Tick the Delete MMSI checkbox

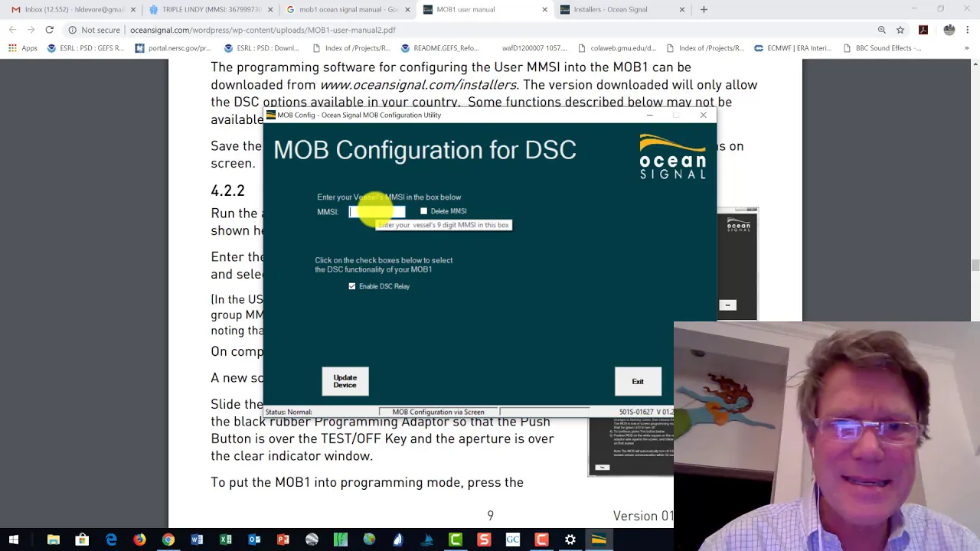coord(424,211)
